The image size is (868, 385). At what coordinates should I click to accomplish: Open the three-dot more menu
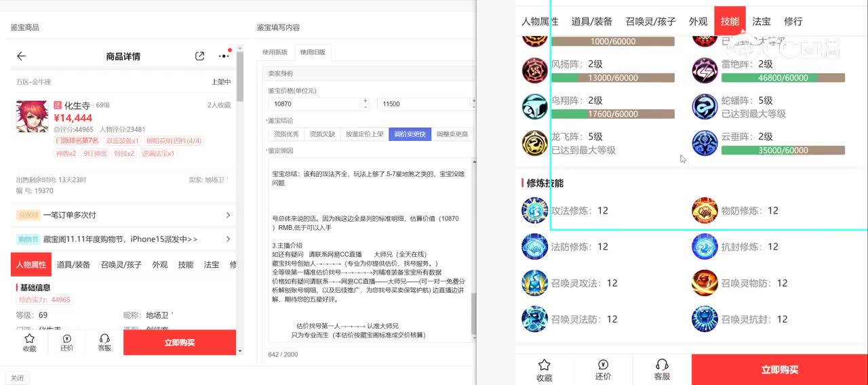point(224,56)
